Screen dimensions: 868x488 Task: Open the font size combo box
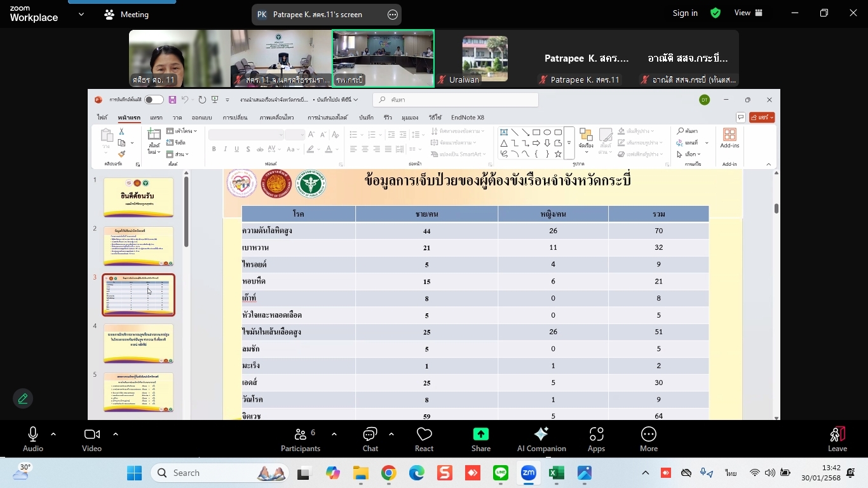coord(295,135)
